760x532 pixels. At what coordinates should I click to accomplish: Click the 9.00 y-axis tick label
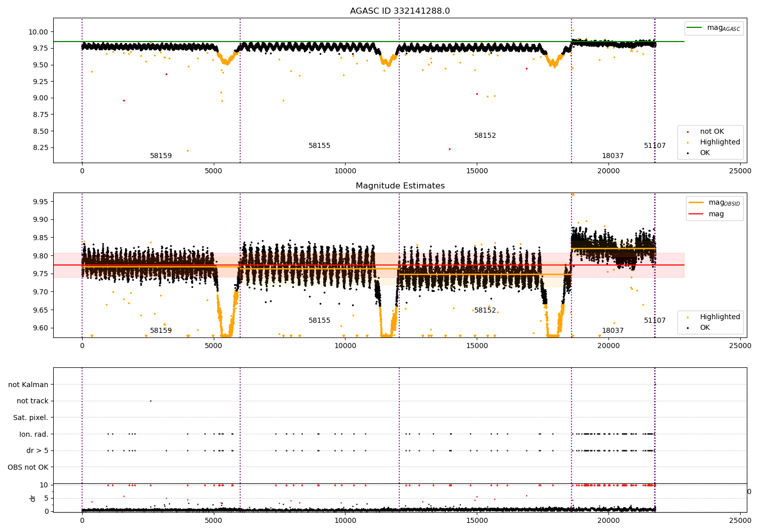click(40, 98)
